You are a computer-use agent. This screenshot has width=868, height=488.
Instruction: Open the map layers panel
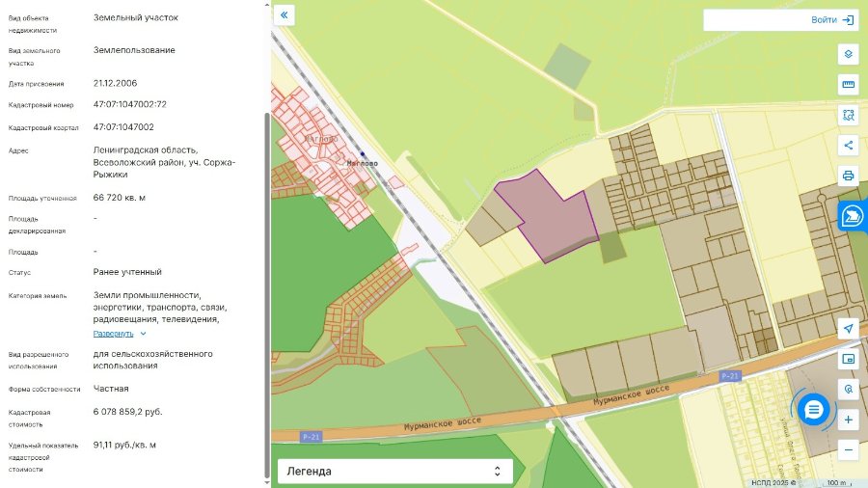848,54
